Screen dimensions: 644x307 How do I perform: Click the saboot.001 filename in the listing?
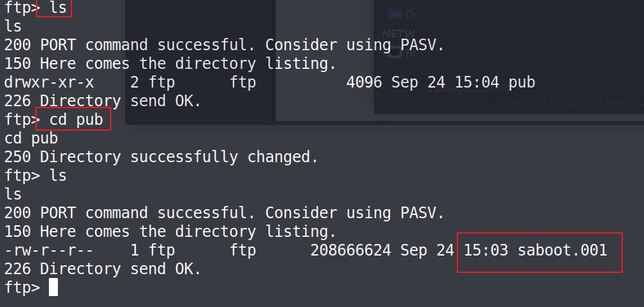[562, 250]
